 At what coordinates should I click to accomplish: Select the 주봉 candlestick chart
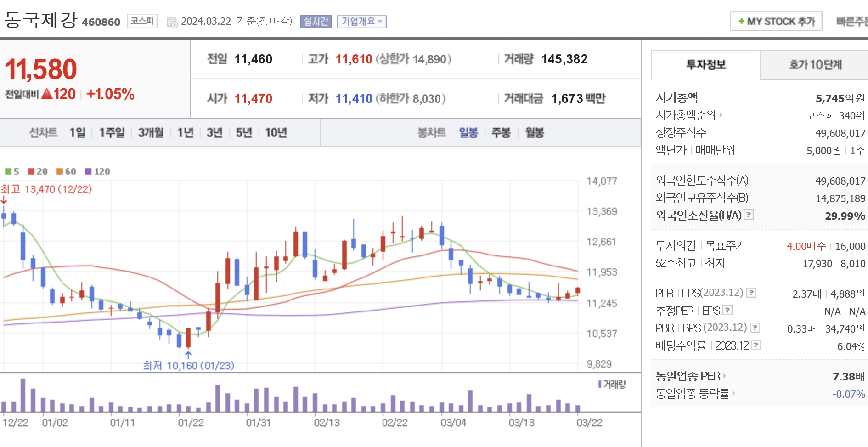(x=501, y=133)
